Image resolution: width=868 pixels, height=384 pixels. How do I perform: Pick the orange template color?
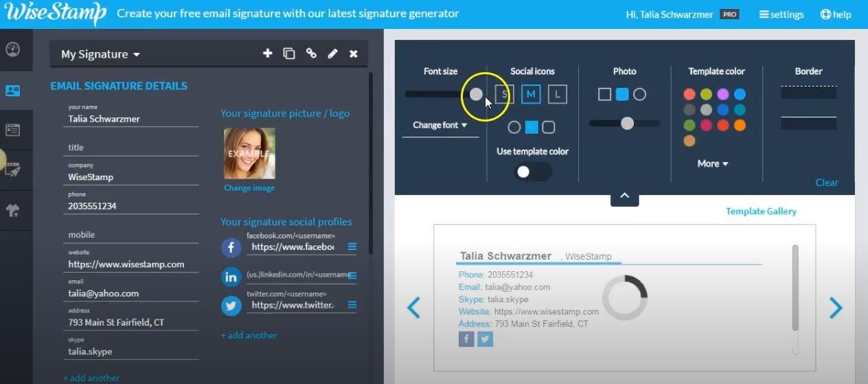click(740, 125)
